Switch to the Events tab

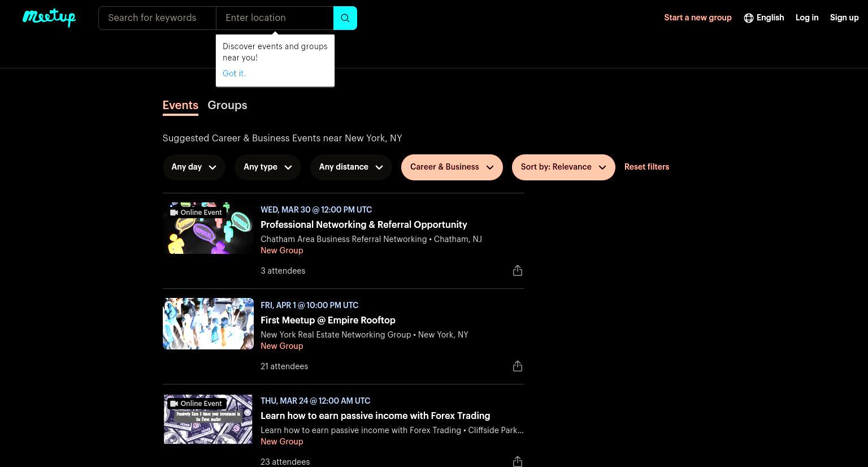180,106
